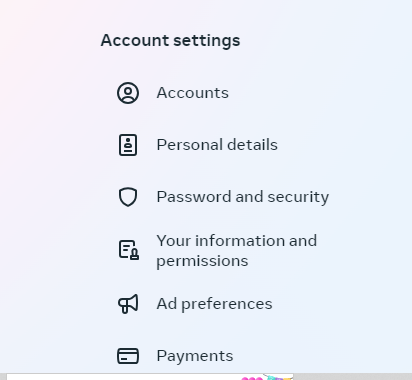Click the Ad preferences megaphone icon
Viewport: 412px width, 380px height.
128,304
